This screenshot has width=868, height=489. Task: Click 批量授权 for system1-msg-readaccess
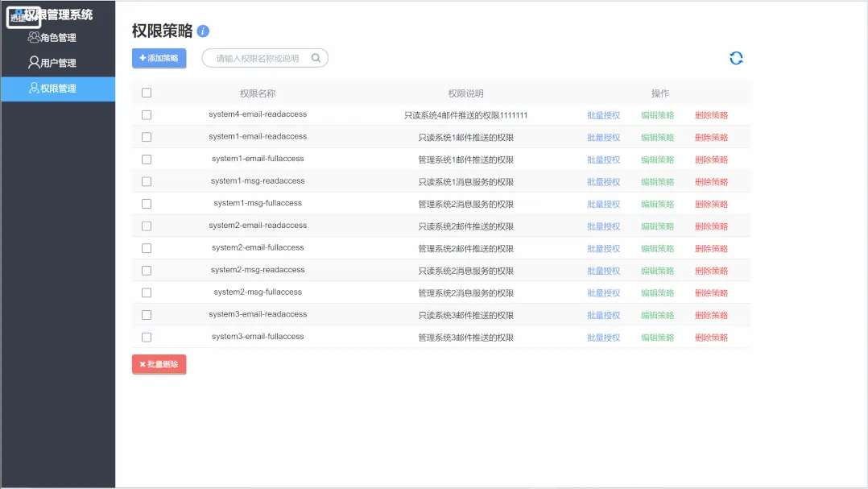coord(603,181)
